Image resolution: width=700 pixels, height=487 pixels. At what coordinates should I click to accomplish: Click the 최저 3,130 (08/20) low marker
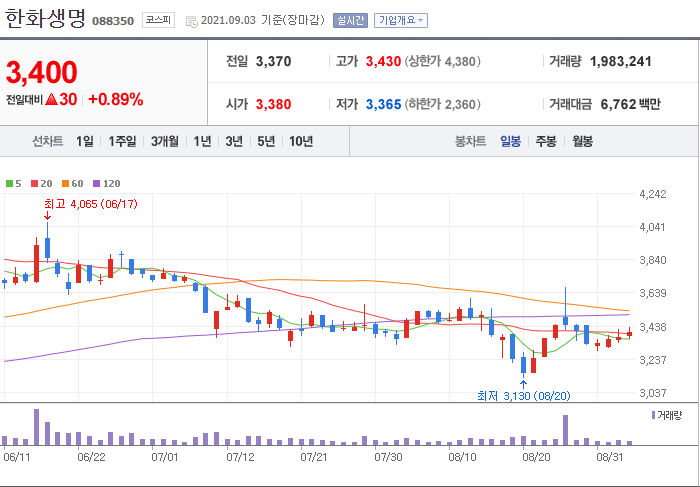pos(524,395)
